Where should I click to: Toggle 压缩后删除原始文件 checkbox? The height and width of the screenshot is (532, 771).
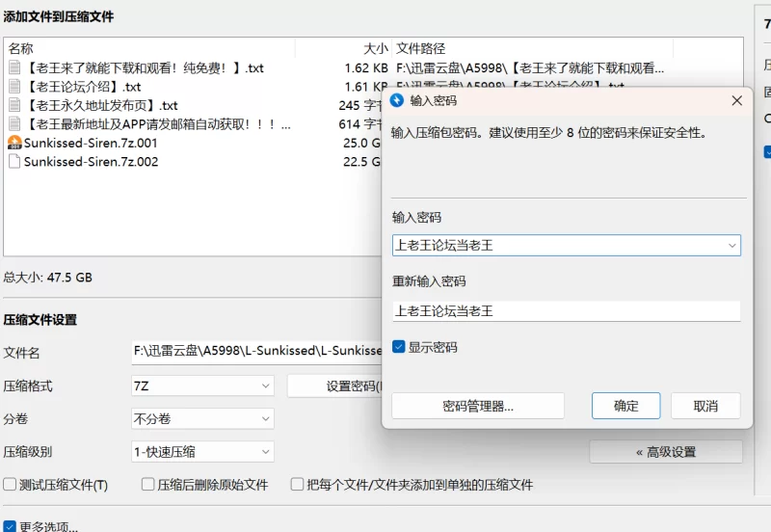(x=148, y=485)
